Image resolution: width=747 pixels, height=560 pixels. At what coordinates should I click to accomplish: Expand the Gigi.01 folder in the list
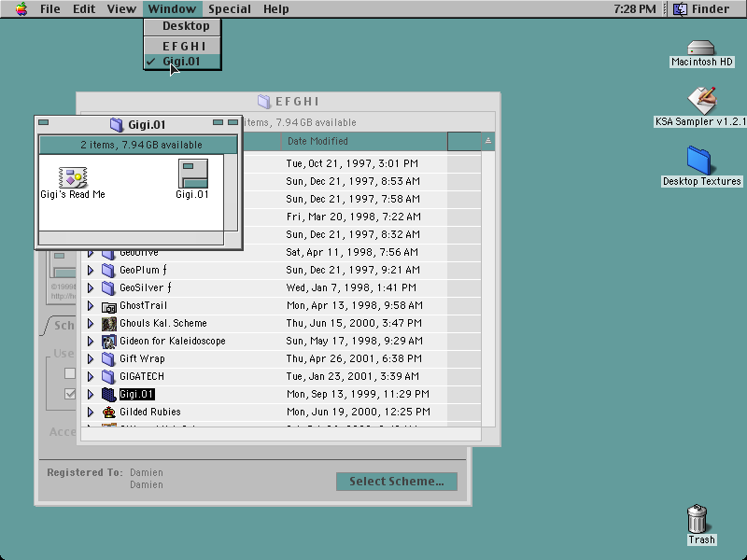pos(91,394)
